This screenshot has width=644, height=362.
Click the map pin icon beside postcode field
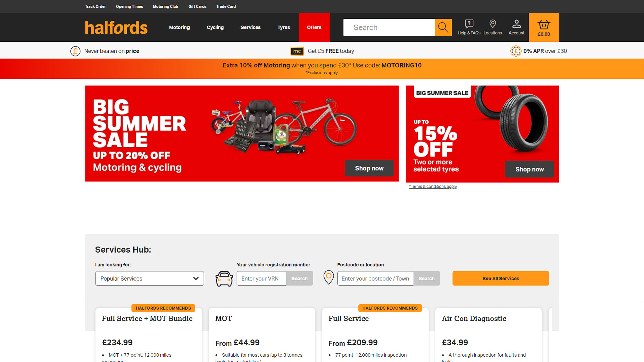329,278
